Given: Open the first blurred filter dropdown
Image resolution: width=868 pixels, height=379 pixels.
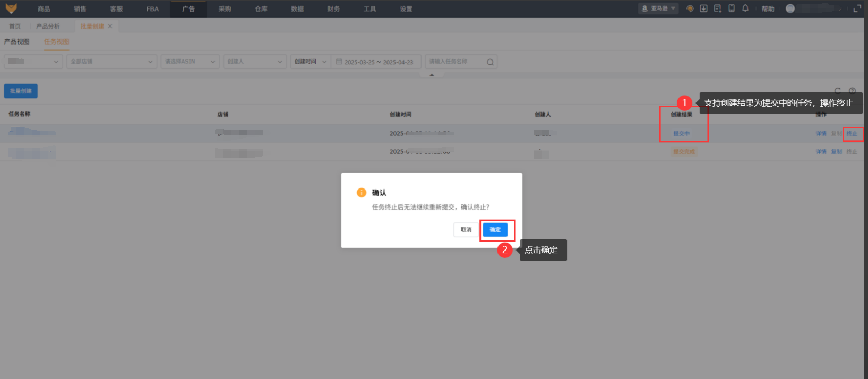Looking at the screenshot, I should (x=33, y=62).
